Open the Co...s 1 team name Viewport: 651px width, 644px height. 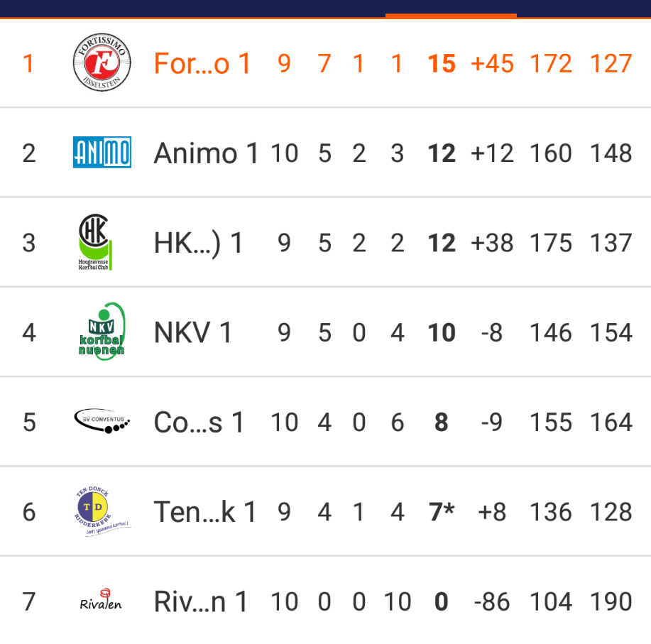199,422
